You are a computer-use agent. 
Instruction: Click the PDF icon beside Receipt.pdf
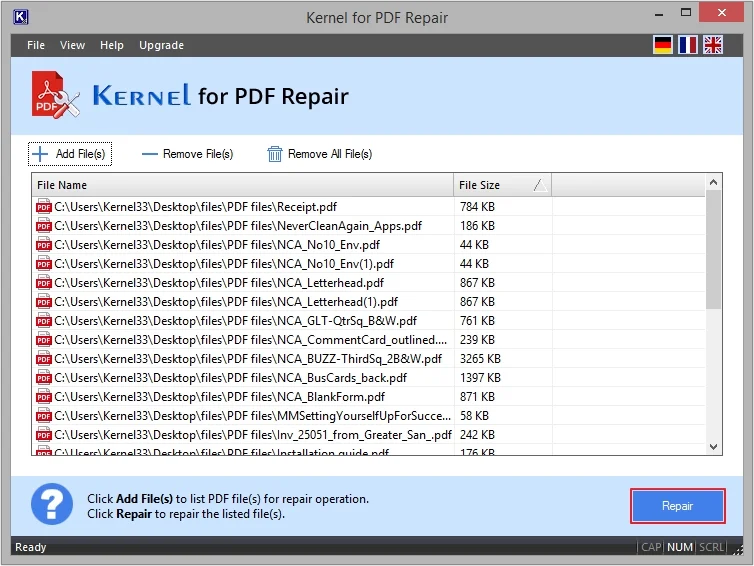tap(44, 207)
